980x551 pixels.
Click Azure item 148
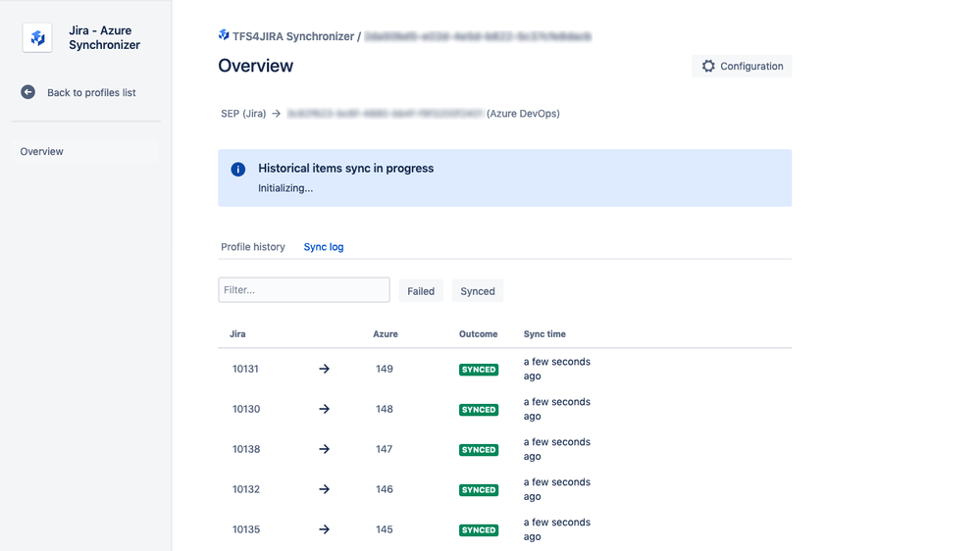click(385, 409)
